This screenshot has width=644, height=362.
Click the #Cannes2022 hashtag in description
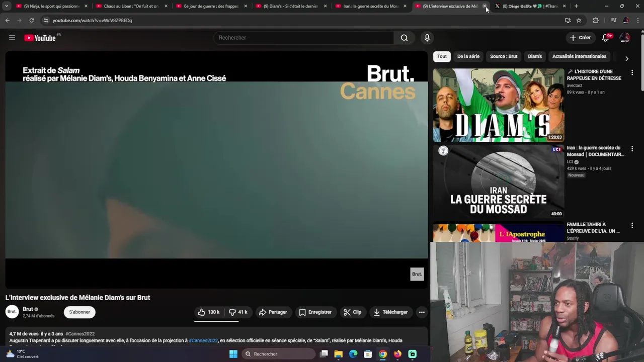[x=203, y=340]
